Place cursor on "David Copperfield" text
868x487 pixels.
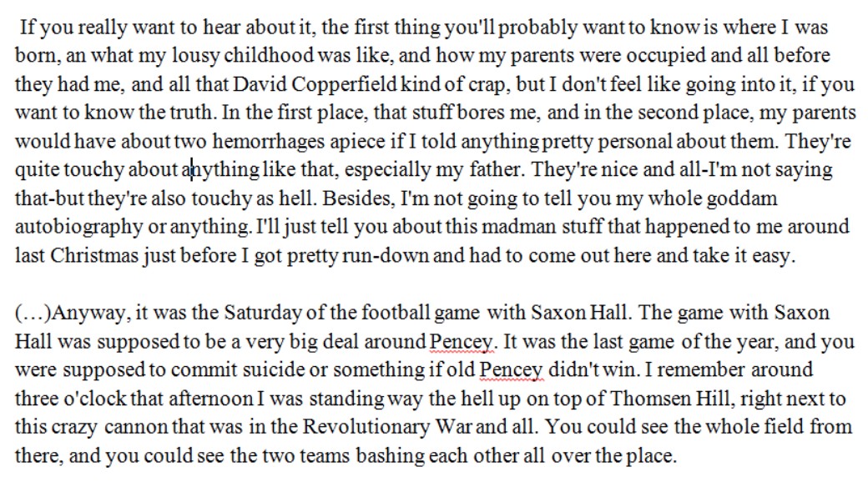pyautogui.click(x=315, y=85)
